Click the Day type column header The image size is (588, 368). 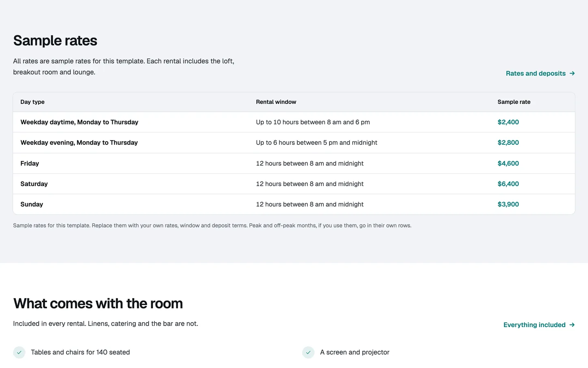pyautogui.click(x=33, y=102)
